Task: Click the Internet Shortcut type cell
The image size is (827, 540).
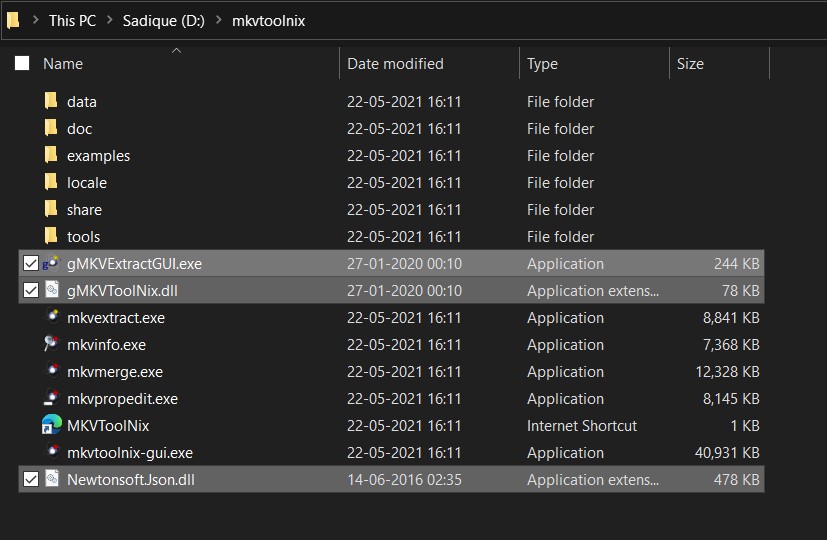Action: click(x=582, y=426)
